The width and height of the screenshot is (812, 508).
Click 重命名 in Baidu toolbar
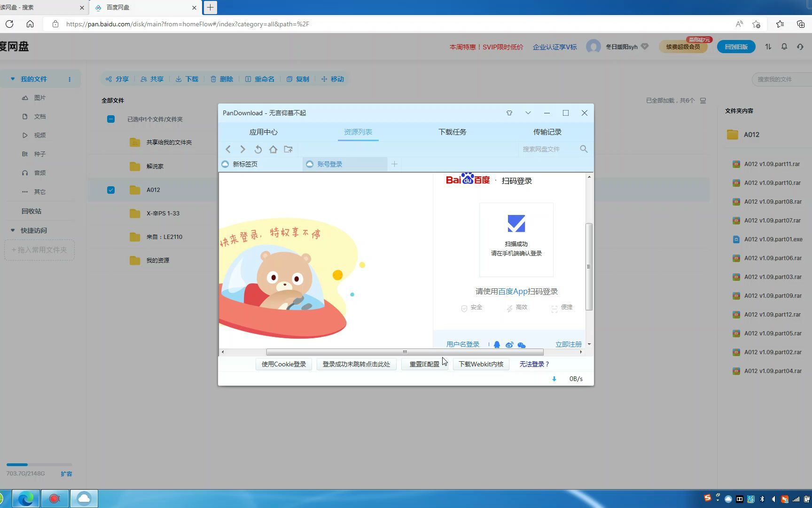(x=259, y=79)
